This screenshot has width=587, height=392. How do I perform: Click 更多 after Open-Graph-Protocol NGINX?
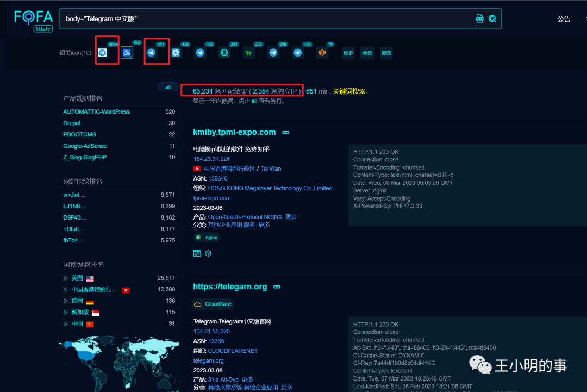click(291, 217)
